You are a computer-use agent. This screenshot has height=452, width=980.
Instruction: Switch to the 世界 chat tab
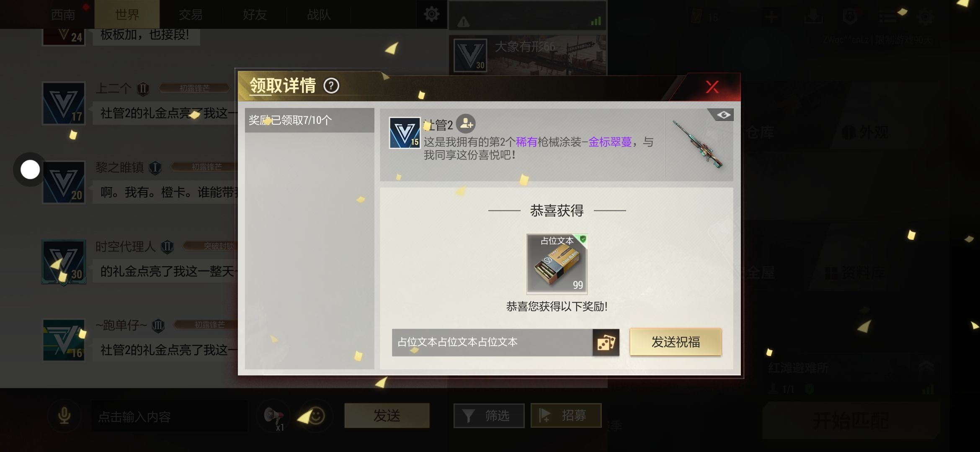(127, 15)
